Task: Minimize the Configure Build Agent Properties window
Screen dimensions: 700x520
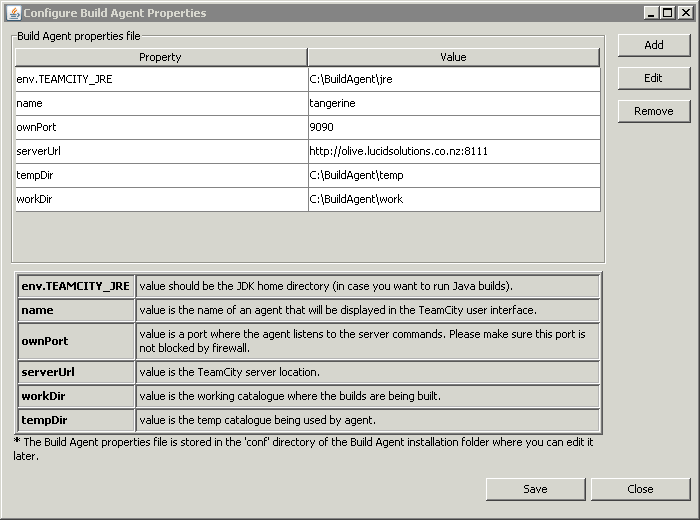Action: tap(651, 13)
